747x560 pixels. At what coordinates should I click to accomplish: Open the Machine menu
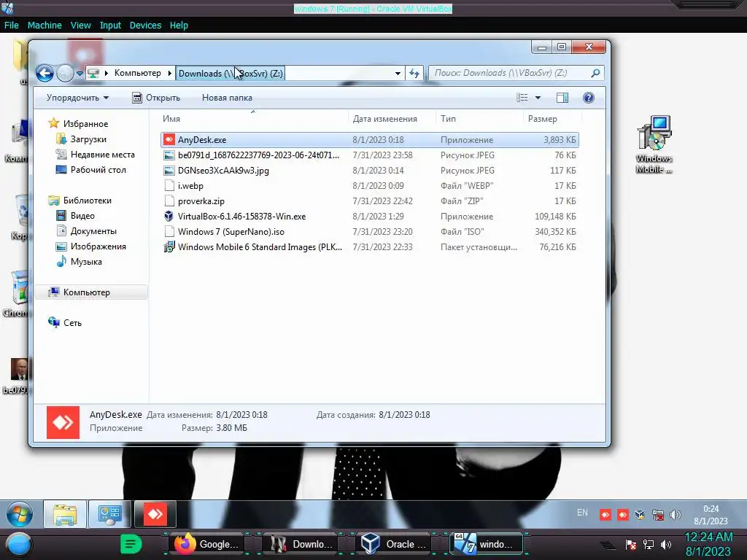(x=44, y=26)
